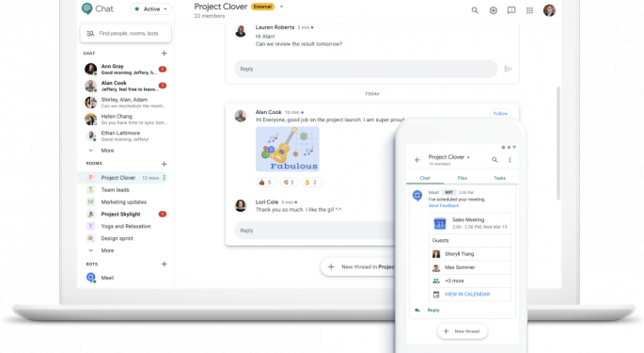The height and width of the screenshot is (353, 644).
Task: Click the Reply field under Lori Cole's message
Action: (x=316, y=231)
